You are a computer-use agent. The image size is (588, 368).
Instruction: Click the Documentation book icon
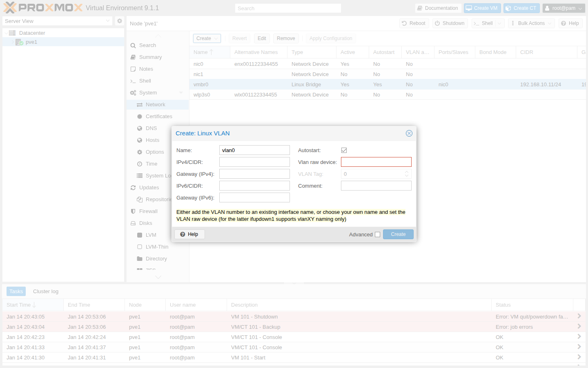pos(419,8)
